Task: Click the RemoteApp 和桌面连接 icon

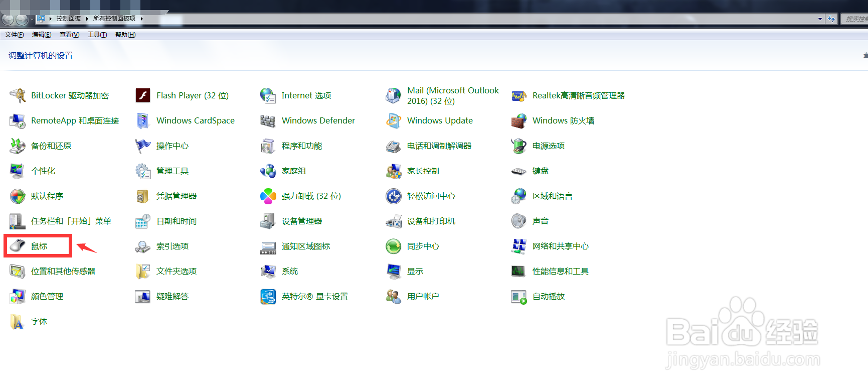Action: click(x=18, y=120)
